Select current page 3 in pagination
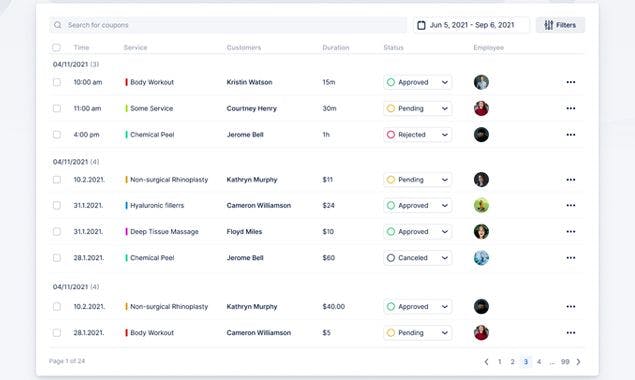 (526, 362)
